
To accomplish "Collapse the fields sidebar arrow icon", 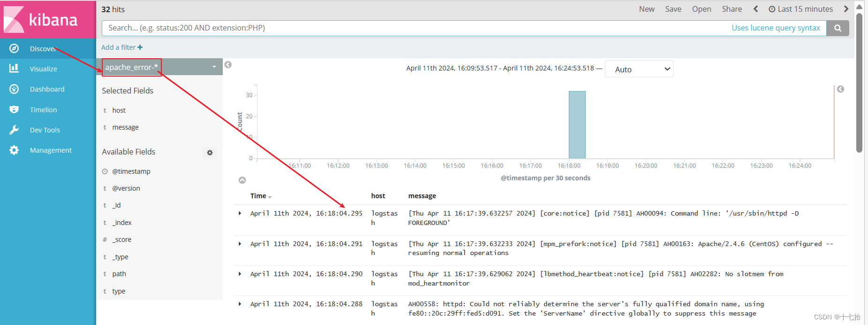I will (228, 65).
